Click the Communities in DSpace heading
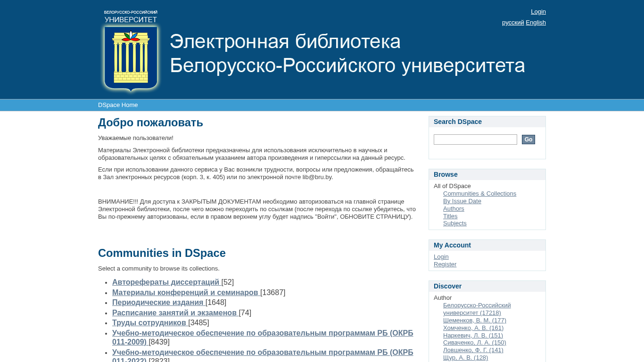Image resolution: width=644 pixels, height=362 pixels. click(162, 253)
